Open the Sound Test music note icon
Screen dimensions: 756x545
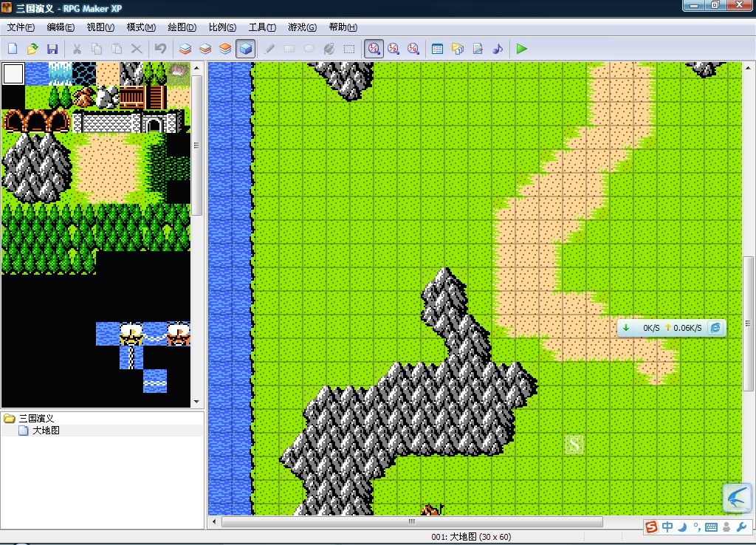click(x=498, y=49)
